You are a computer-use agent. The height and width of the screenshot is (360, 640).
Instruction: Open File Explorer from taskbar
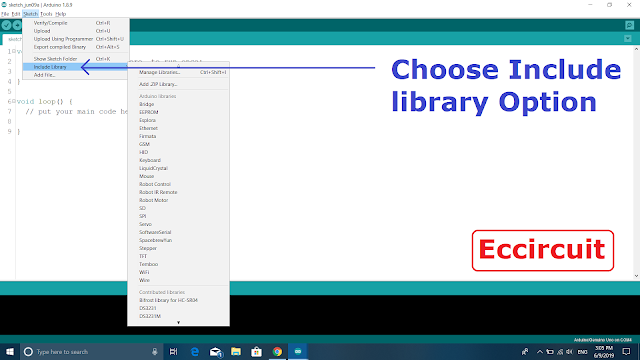[236, 351]
